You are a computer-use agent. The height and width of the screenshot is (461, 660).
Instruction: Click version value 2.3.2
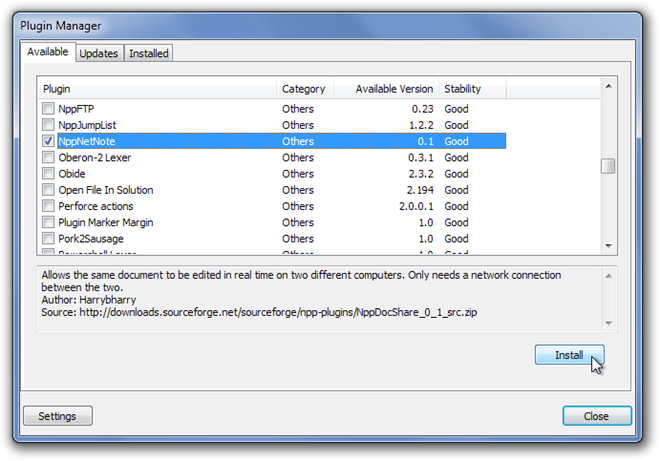click(421, 173)
